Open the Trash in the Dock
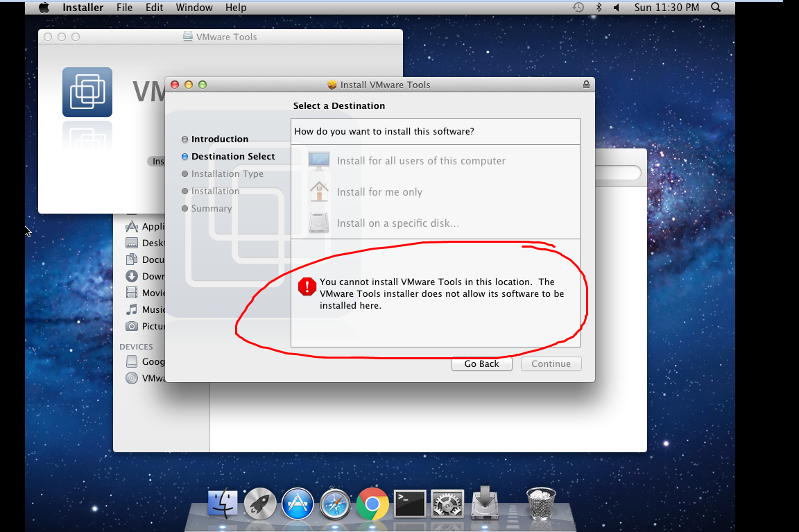Screen dimensions: 799x532 pyautogui.click(x=541, y=504)
